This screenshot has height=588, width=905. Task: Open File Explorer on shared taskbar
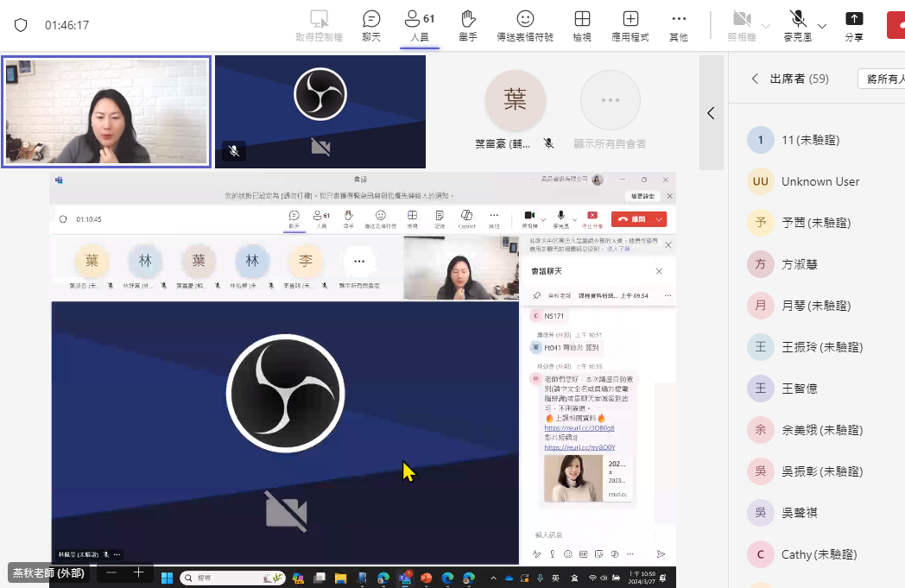tap(340, 578)
